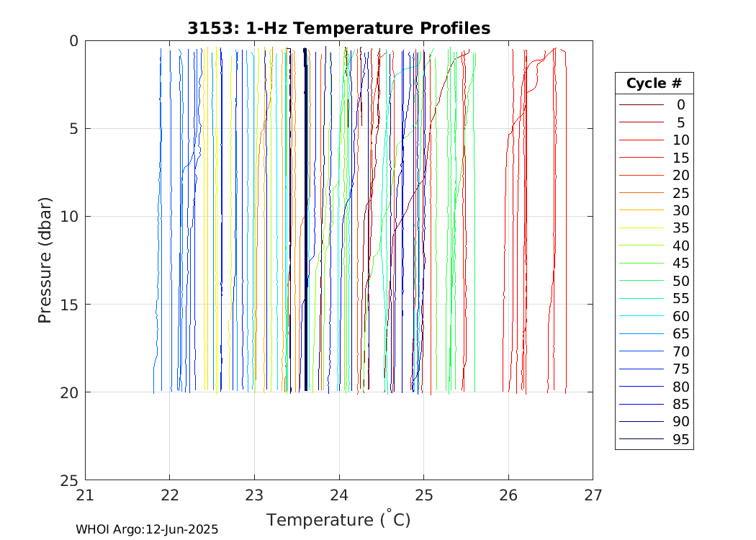This screenshot has width=756, height=540.
Task: Select legend entry for cycle 10
Action: pos(654,140)
